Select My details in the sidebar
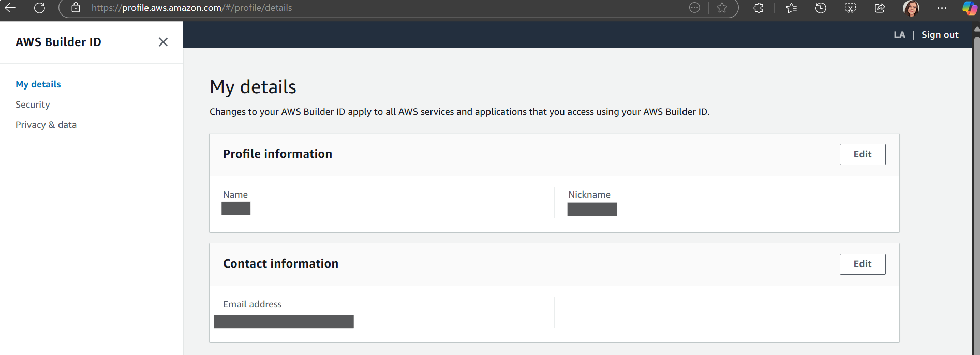Image resolution: width=980 pixels, height=355 pixels. tap(38, 84)
